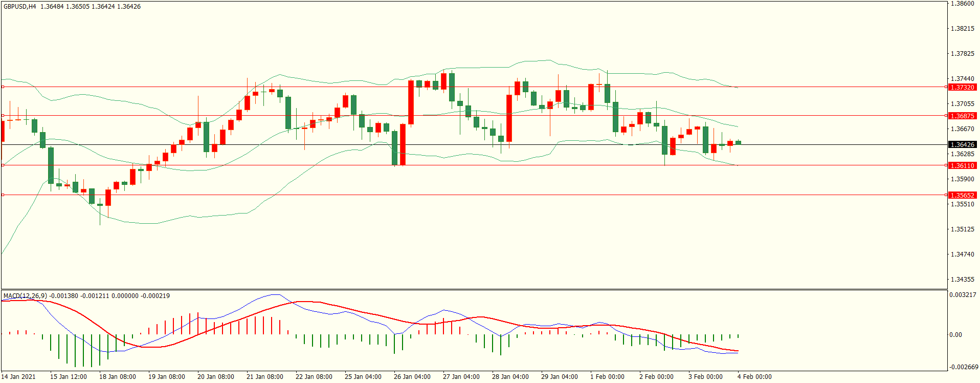This screenshot has width=980, height=383.
Task: Click the 27 Jan 04:00 time label
Action: pos(461,377)
